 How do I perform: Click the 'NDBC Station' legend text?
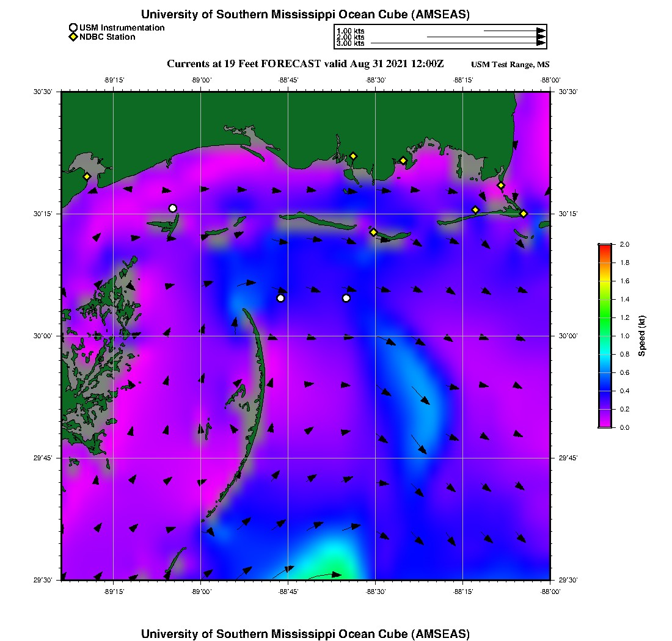[x=108, y=37]
